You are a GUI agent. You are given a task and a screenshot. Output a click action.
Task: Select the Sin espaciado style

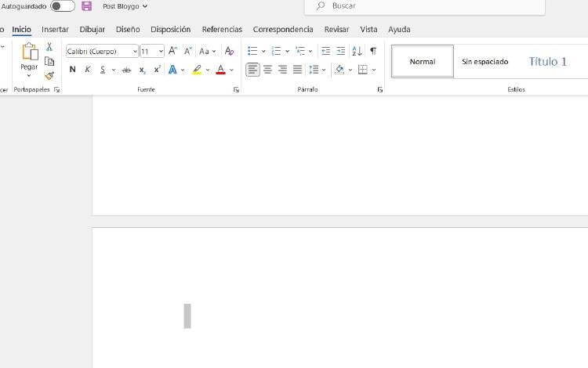tap(485, 61)
